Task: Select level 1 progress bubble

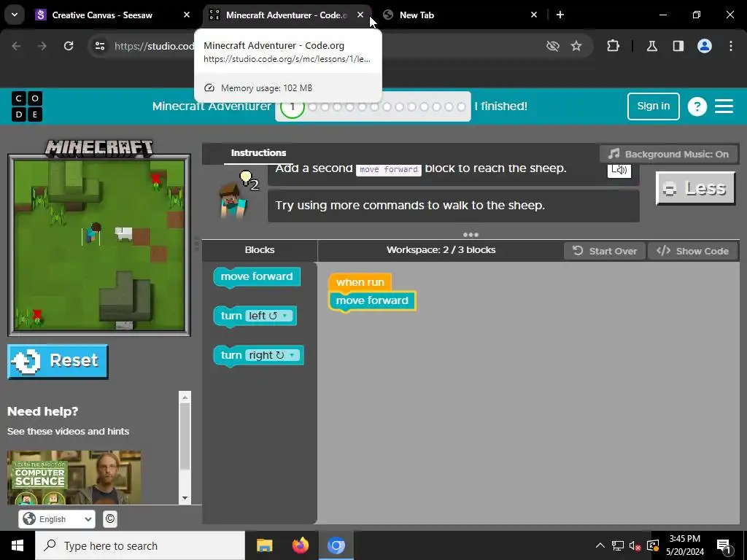Action: 292,106
